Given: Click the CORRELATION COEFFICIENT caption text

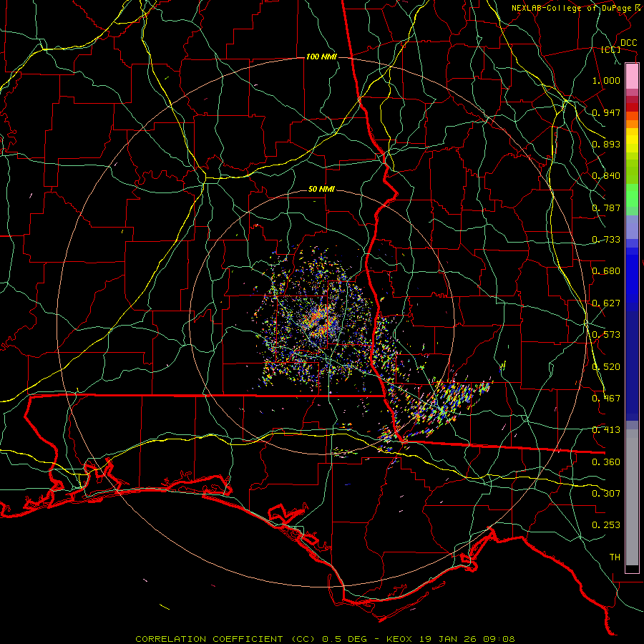Looking at the screenshot, I should (209, 639).
